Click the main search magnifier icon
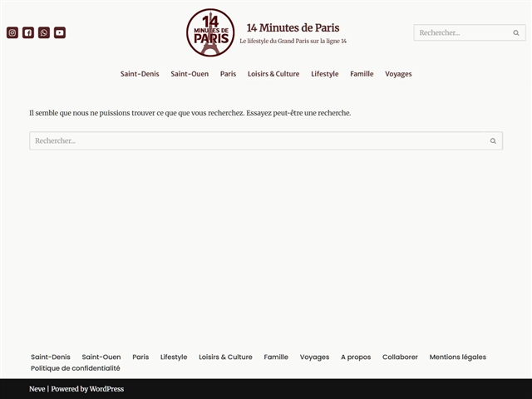 (493, 141)
